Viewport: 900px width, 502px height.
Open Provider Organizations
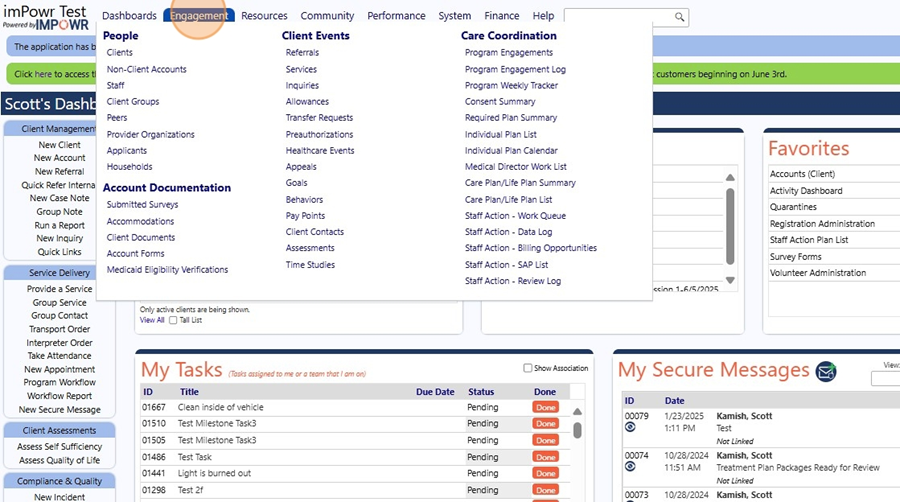150,134
